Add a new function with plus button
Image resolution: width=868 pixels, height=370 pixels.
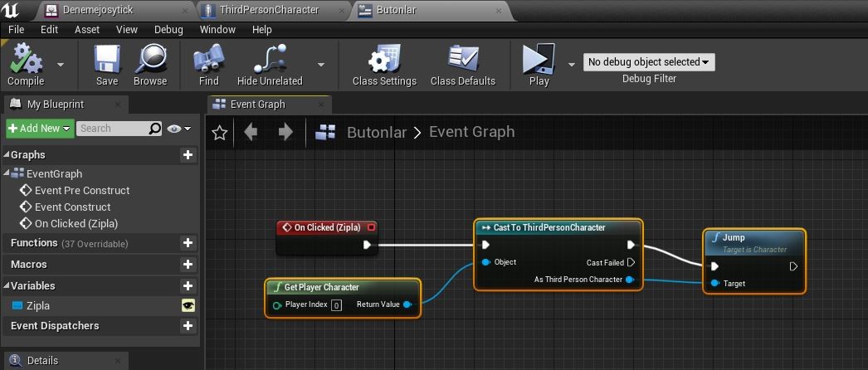[188, 243]
